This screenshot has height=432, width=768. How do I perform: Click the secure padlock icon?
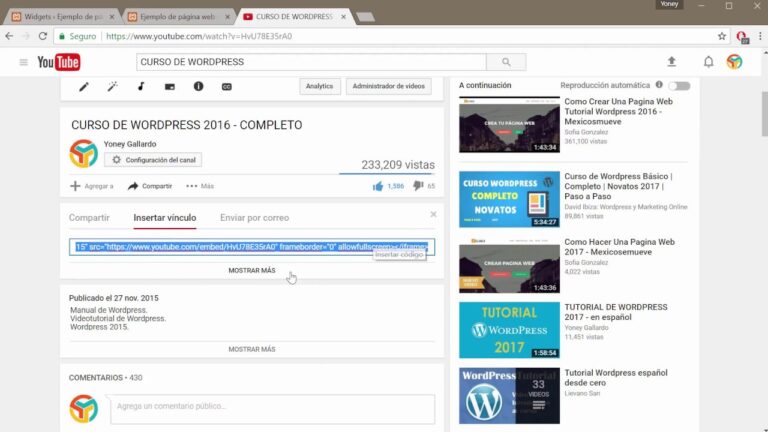pyautogui.click(x=62, y=36)
